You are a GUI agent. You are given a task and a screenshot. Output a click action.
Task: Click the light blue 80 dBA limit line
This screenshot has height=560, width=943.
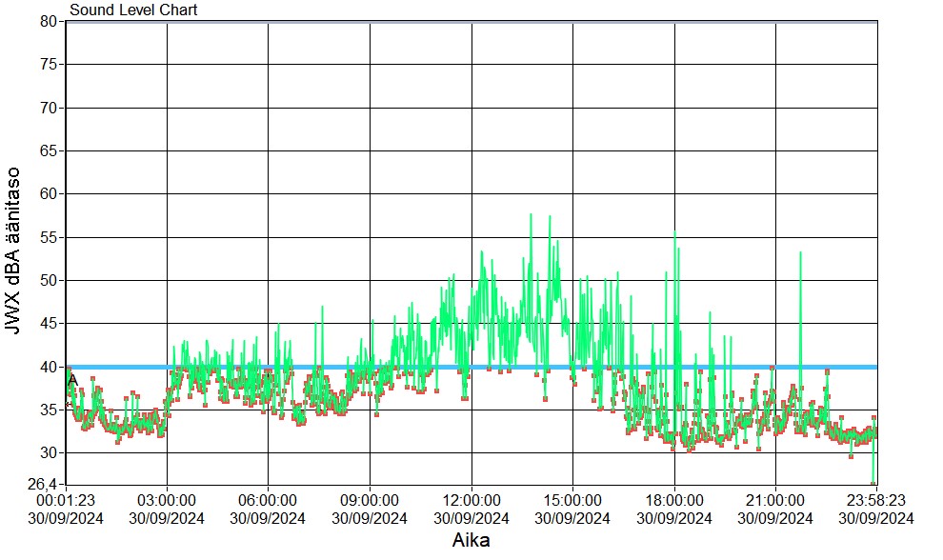coord(471,22)
